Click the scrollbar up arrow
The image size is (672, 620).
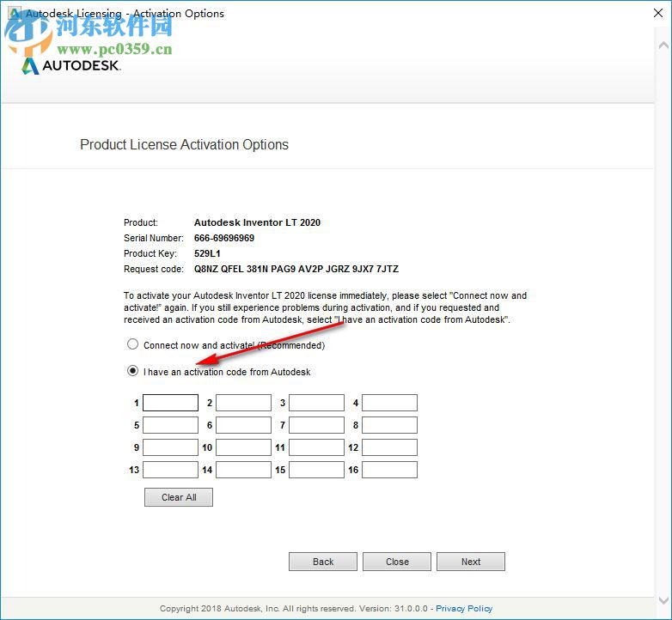[663, 45]
